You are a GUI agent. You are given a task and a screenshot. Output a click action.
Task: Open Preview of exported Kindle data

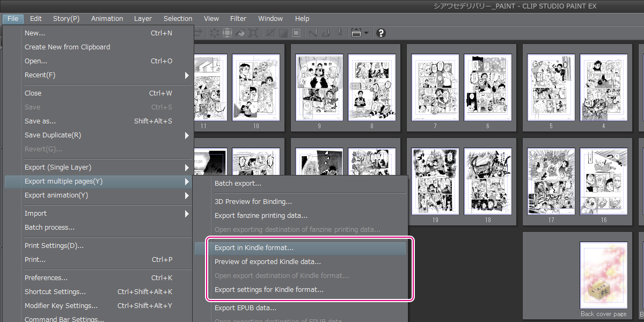267,262
